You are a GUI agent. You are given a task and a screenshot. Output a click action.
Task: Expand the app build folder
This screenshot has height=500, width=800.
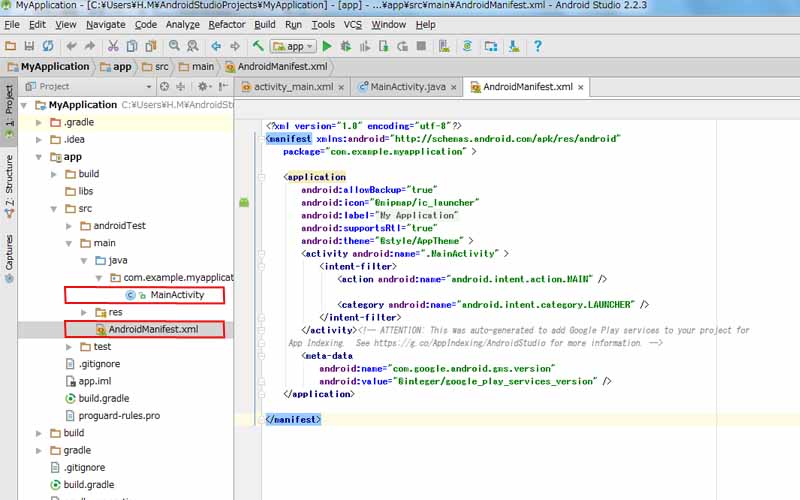[x=54, y=174]
